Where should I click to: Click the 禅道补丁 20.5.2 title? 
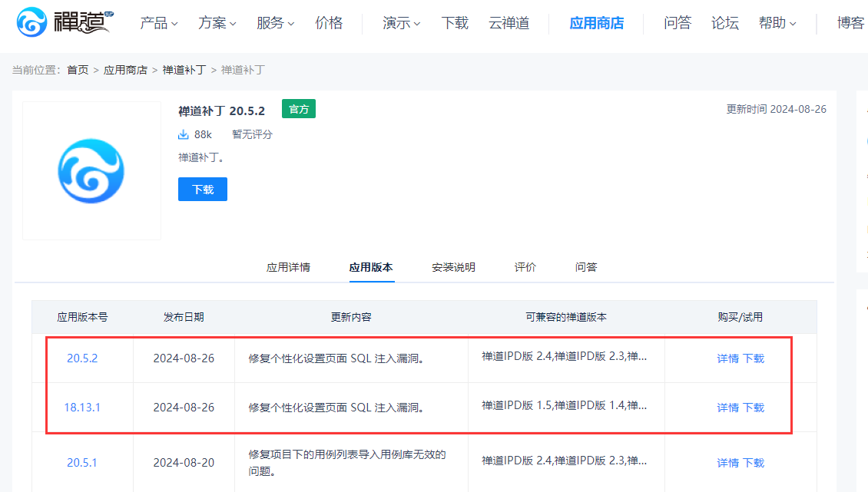pyautogui.click(x=221, y=111)
